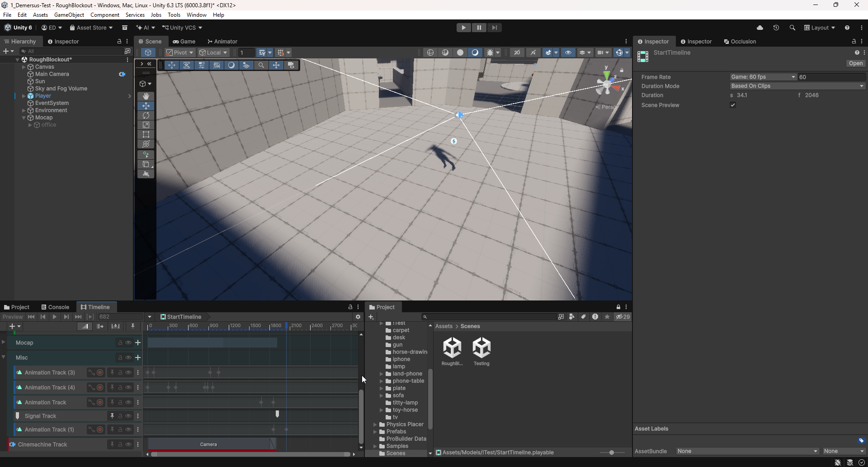Expand Player in Hierarchy
Viewport: 868px width, 467px height.
(24, 96)
